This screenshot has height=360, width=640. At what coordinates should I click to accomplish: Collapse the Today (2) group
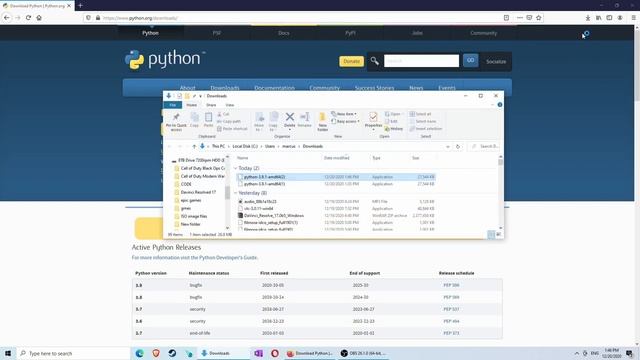click(236, 168)
